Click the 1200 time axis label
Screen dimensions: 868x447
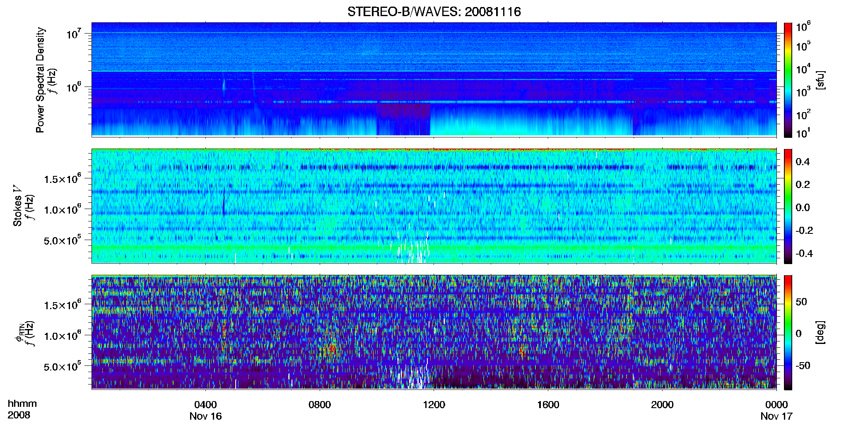434,404
